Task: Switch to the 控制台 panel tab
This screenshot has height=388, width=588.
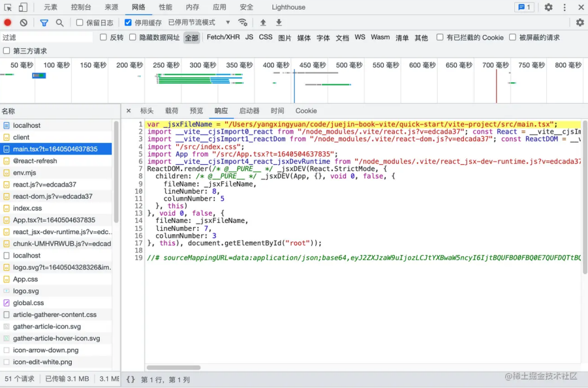Action: [81, 7]
